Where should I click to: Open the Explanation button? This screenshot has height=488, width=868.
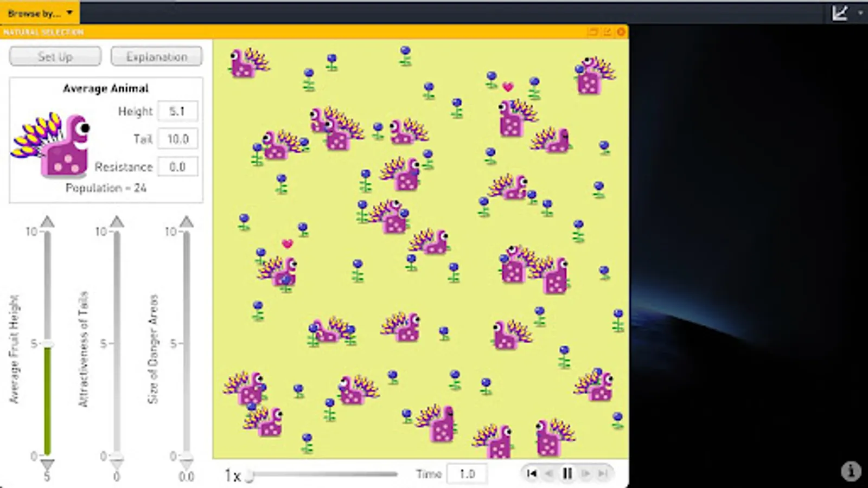(x=157, y=56)
